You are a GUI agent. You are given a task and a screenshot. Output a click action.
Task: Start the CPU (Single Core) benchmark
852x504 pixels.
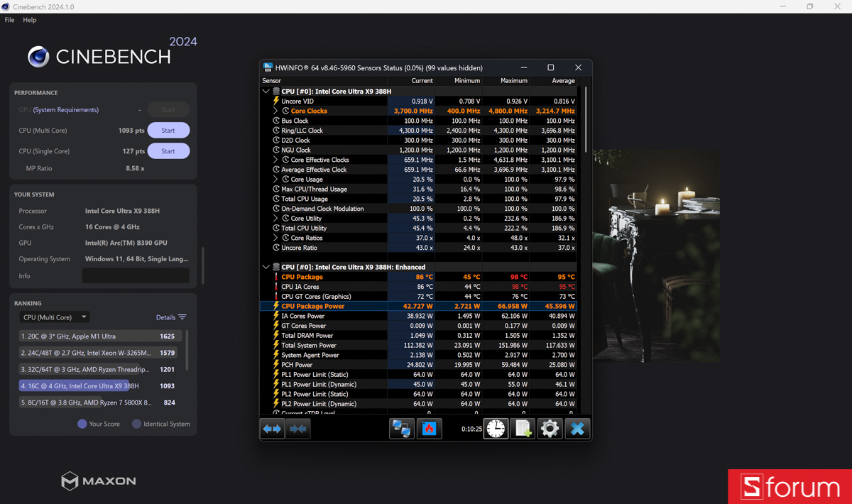pyautogui.click(x=168, y=151)
